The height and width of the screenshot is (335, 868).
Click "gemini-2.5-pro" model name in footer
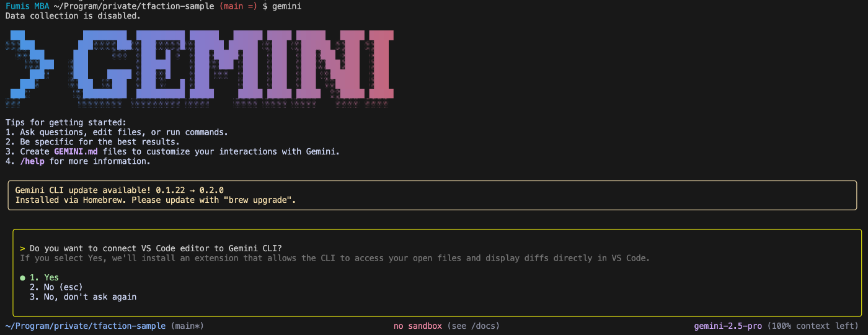tap(728, 326)
